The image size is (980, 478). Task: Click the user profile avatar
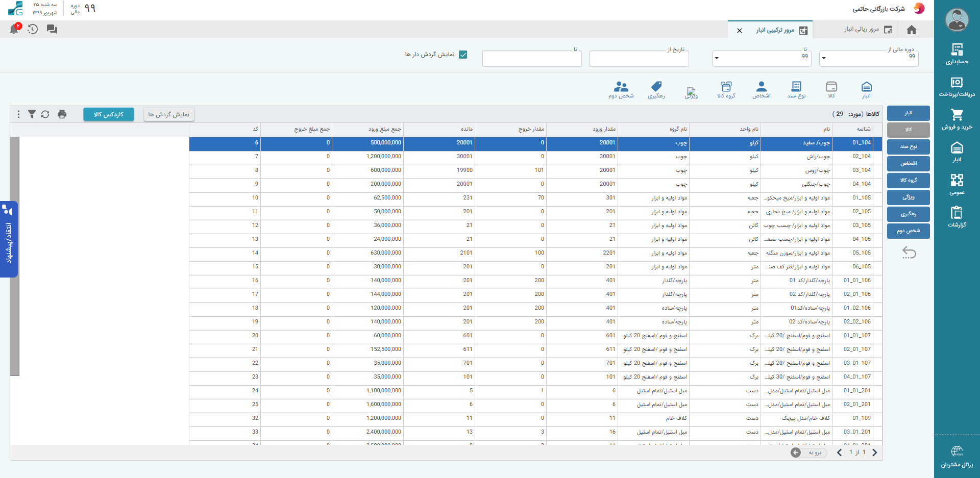(x=957, y=19)
